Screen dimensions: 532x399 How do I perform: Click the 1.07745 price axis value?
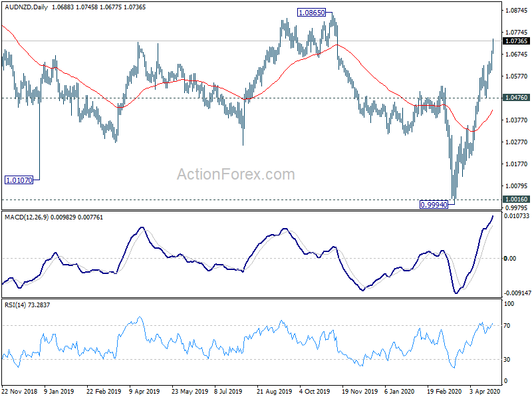click(x=517, y=32)
